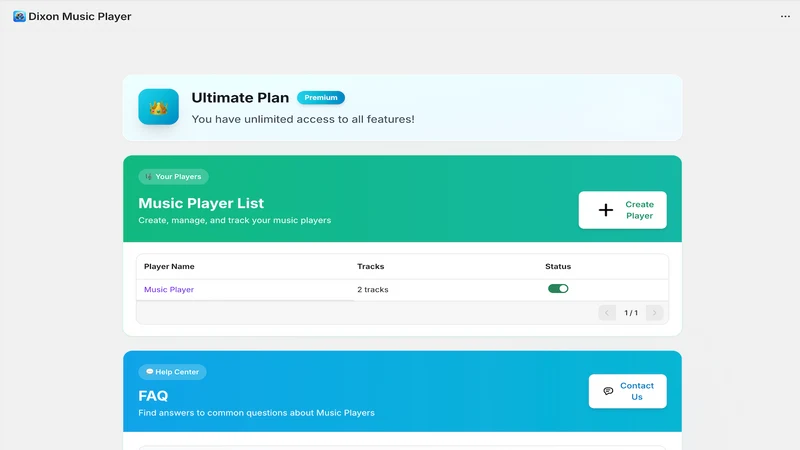Image resolution: width=800 pixels, height=450 pixels.
Task: Click the Player Name column header
Action: click(169, 266)
